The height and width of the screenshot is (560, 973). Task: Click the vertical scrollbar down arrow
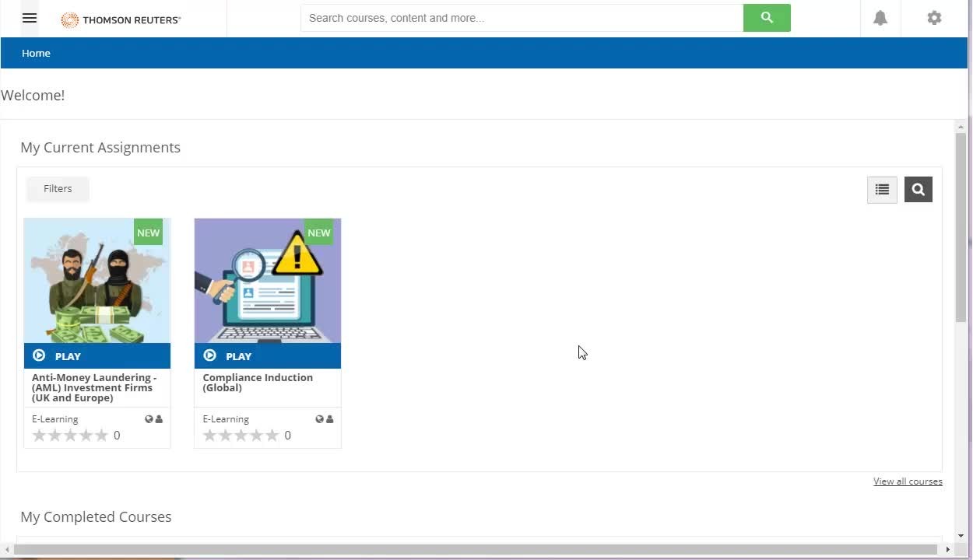[961, 535]
